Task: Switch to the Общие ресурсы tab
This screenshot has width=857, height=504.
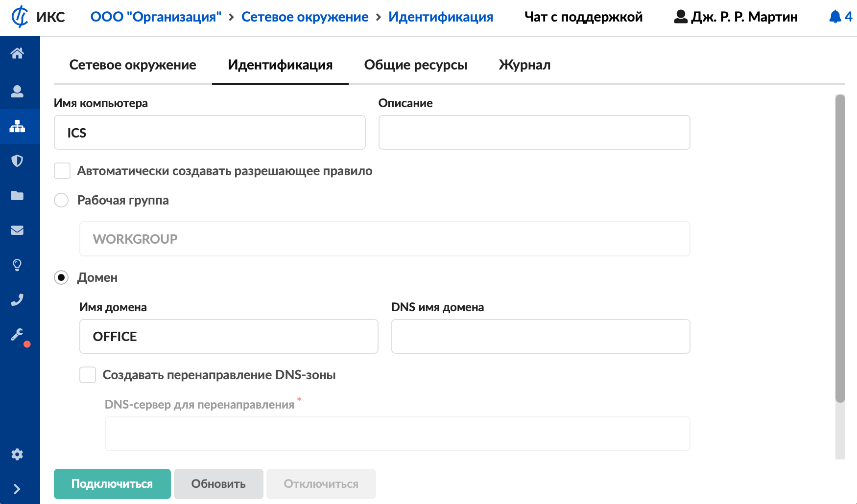Action: [415, 65]
